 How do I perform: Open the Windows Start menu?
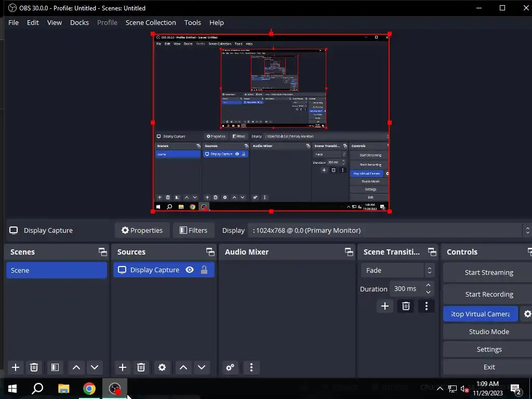click(12, 389)
